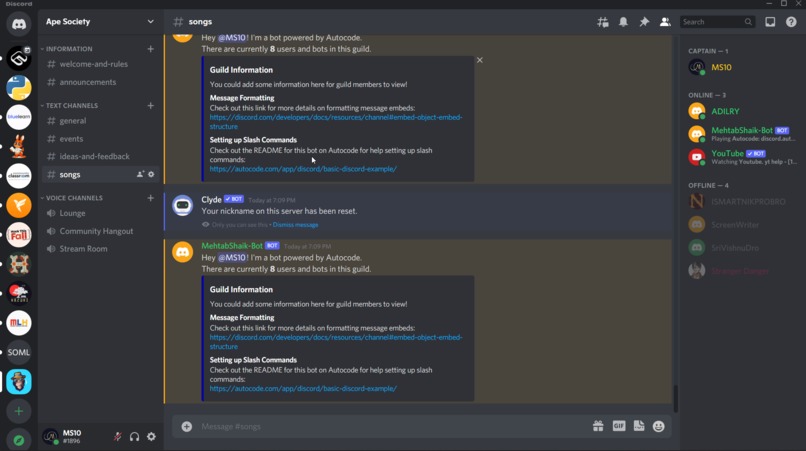Click Clyde's avatar
806x451 pixels.
182,206
